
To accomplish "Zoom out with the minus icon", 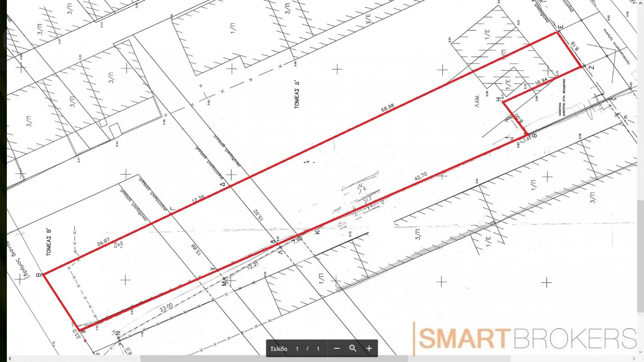I will tap(337, 349).
